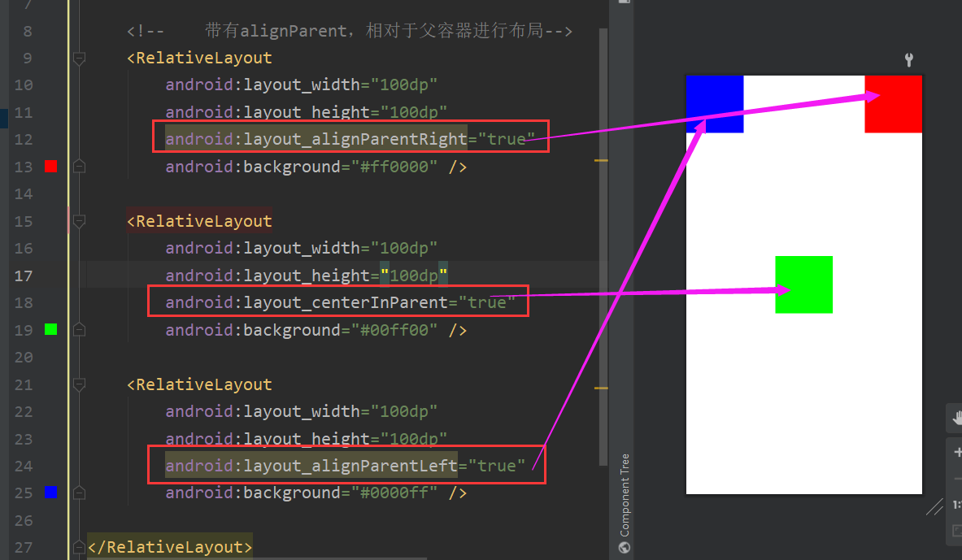Collapse the first RelativeLayout code block
Image resolution: width=962 pixels, height=560 pixels.
pos(78,58)
